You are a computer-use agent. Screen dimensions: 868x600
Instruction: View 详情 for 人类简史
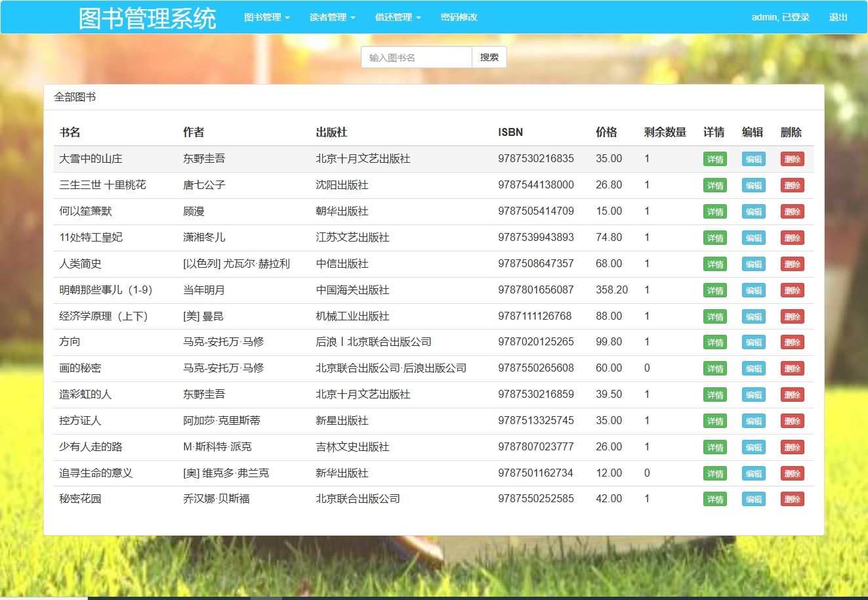[x=714, y=264]
